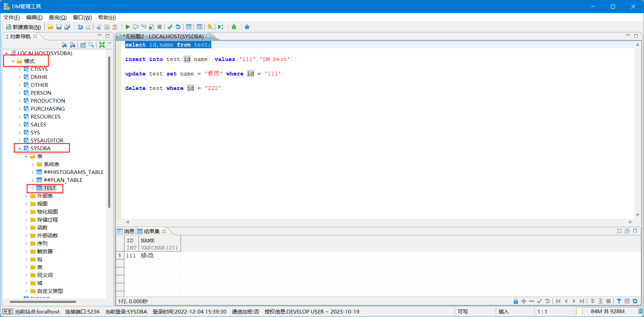Open file with the folder icon
Viewport: 644px width, 317px height.
(x=50, y=27)
